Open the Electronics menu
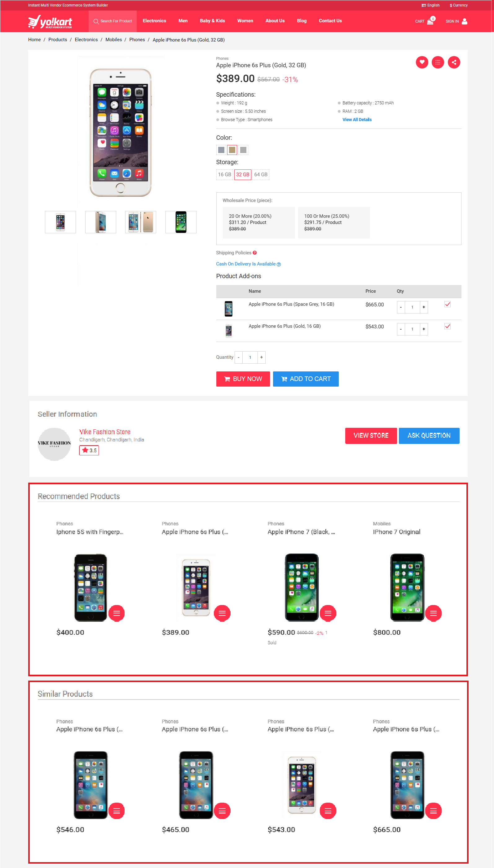The image size is (494, 868). 154,21
